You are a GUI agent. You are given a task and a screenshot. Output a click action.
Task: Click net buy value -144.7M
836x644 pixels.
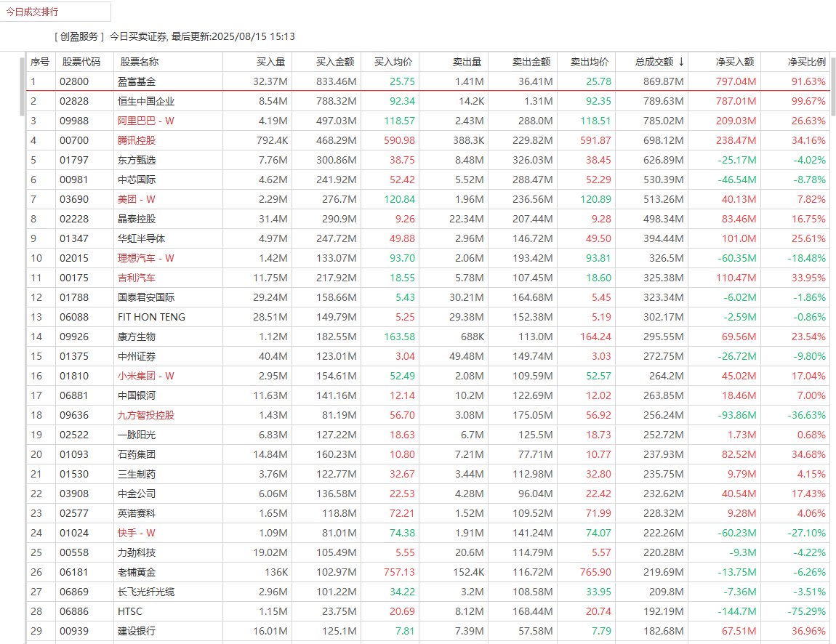tap(737, 611)
